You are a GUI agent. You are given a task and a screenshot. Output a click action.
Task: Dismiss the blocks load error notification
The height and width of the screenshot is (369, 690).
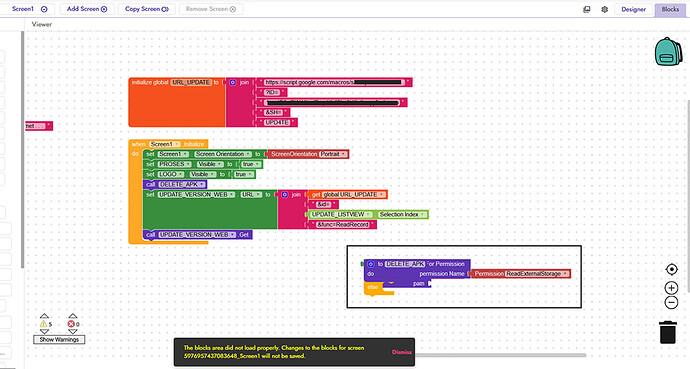(401, 352)
